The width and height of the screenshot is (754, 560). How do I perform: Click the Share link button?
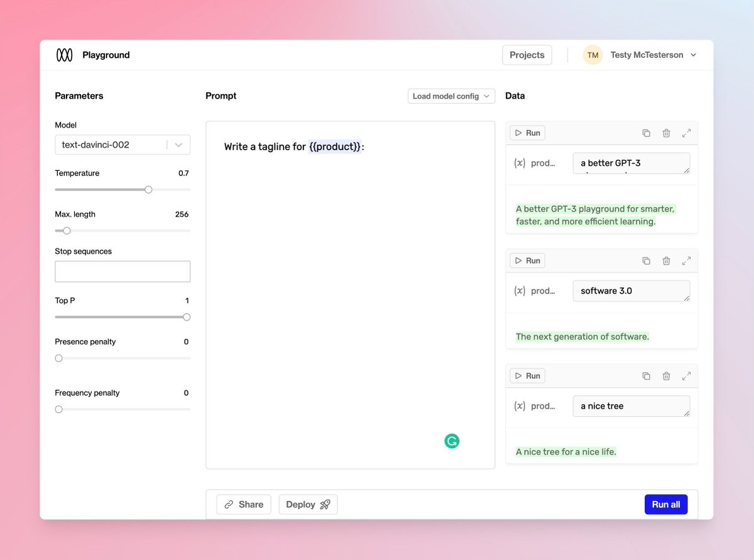(244, 504)
